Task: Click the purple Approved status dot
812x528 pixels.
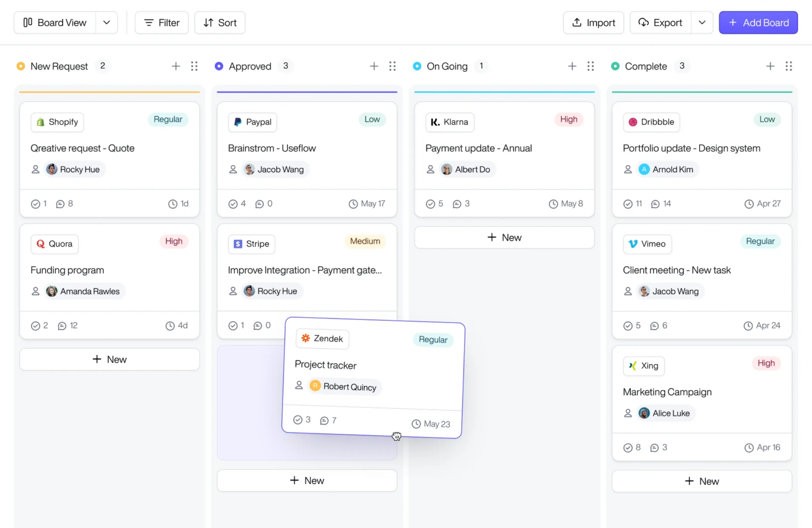Action: (219, 66)
